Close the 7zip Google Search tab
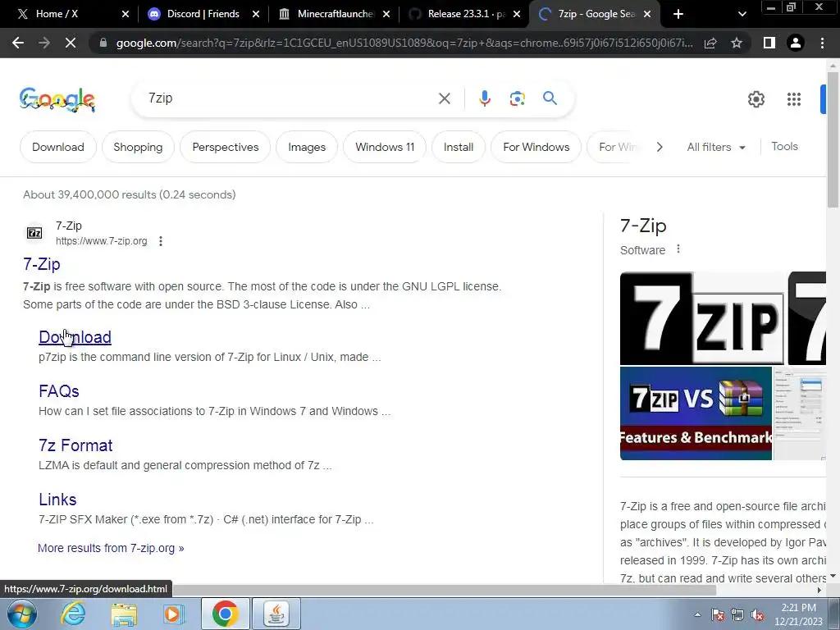840x630 pixels. click(647, 14)
